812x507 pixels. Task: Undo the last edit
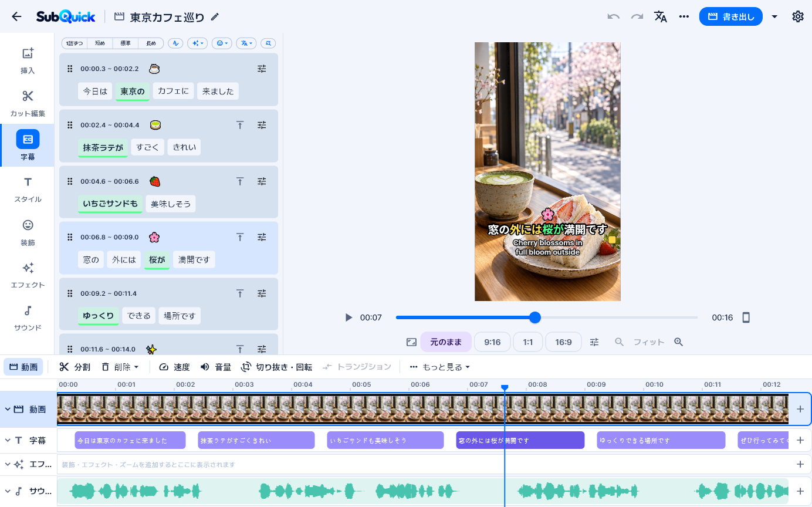click(614, 16)
